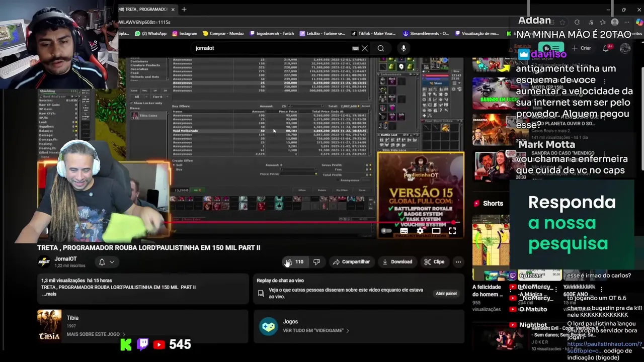Click Abrir painel for chat replay

[x=446, y=293]
